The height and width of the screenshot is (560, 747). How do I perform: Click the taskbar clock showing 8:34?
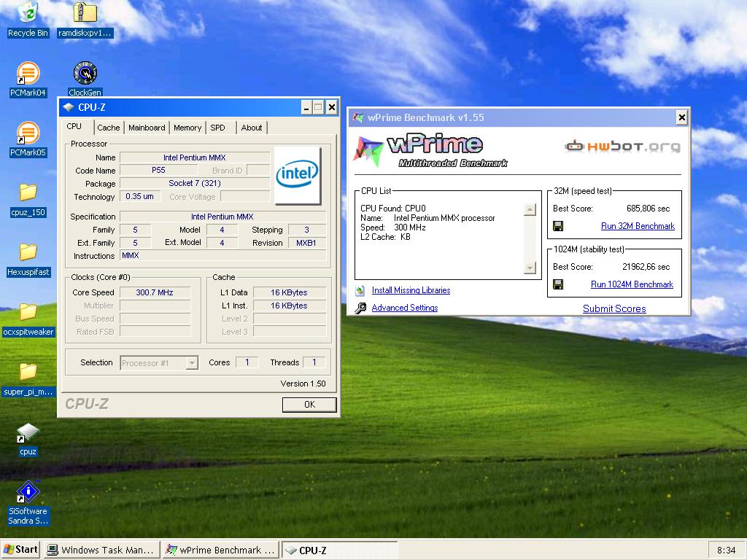coord(726,550)
